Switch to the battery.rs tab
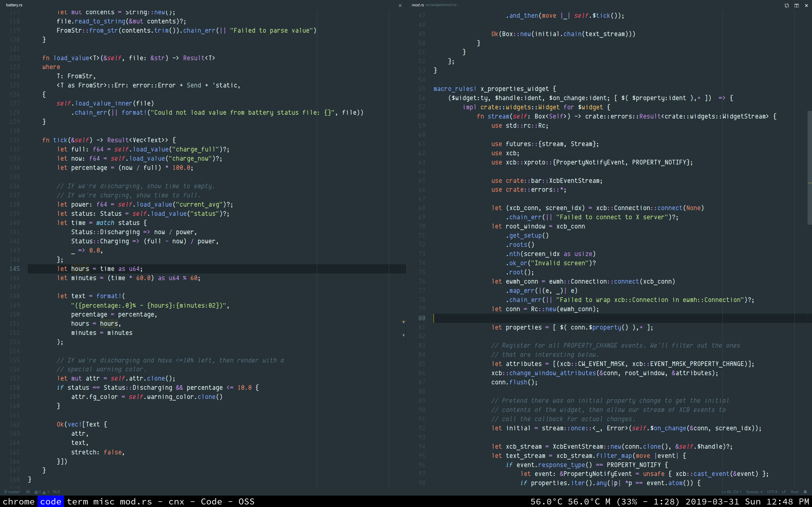This screenshot has height=507, width=812. [14, 5]
